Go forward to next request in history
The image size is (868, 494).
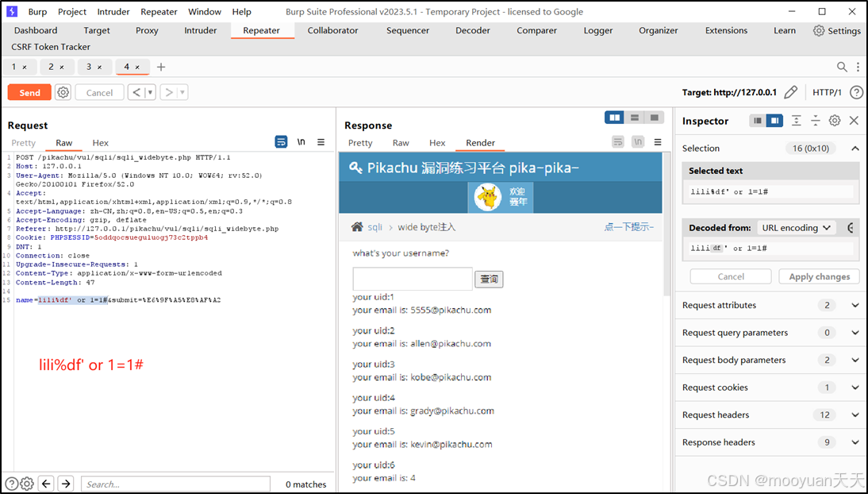pos(169,92)
